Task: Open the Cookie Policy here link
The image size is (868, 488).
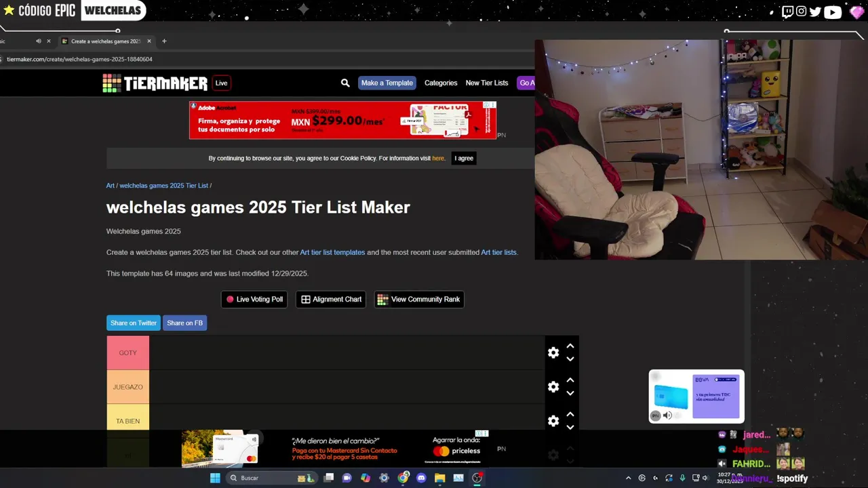Action: click(438, 158)
